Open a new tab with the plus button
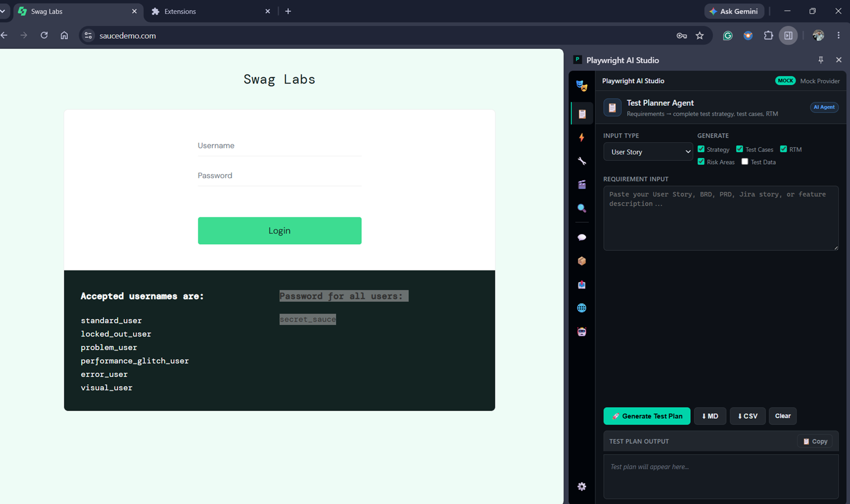This screenshot has height=504, width=850. [288, 11]
